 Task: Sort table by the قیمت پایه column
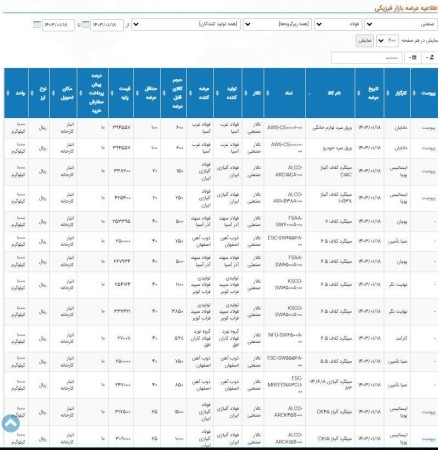tap(121, 93)
